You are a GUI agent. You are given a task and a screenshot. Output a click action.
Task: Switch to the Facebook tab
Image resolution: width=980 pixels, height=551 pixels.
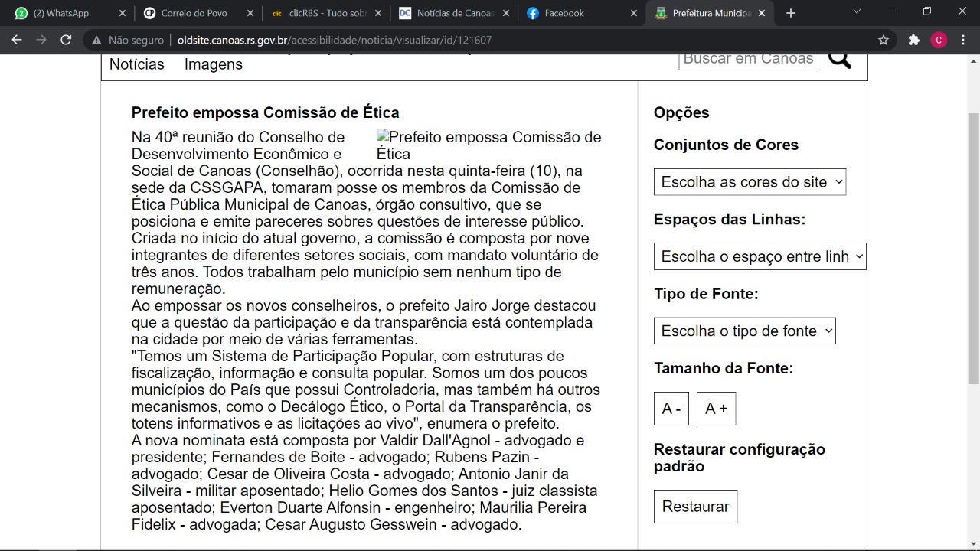(x=581, y=13)
